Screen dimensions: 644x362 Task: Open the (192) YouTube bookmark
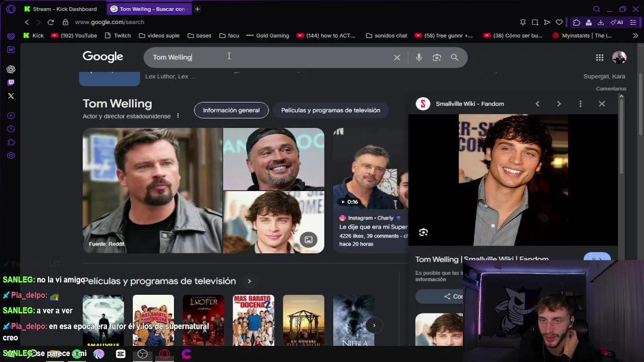(74, 36)
